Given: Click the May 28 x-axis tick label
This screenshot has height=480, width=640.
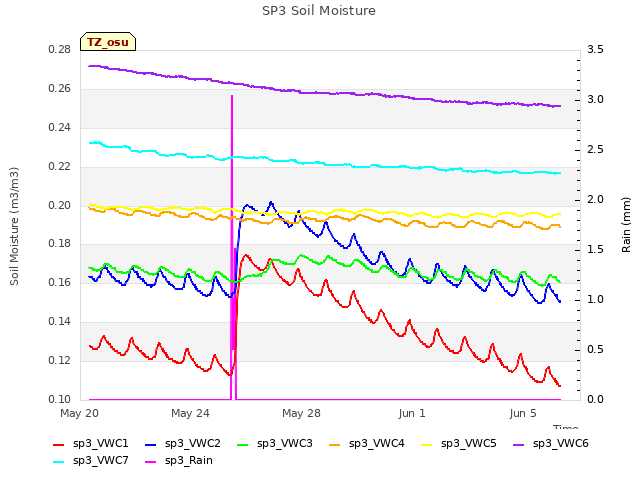Looking at the screenshot, I should pyautogui.click(x=301, y=413).
